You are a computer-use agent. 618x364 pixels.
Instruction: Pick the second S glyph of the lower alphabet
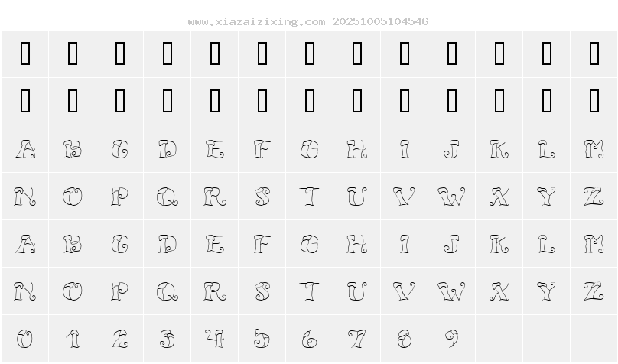[x=262, y=291]
